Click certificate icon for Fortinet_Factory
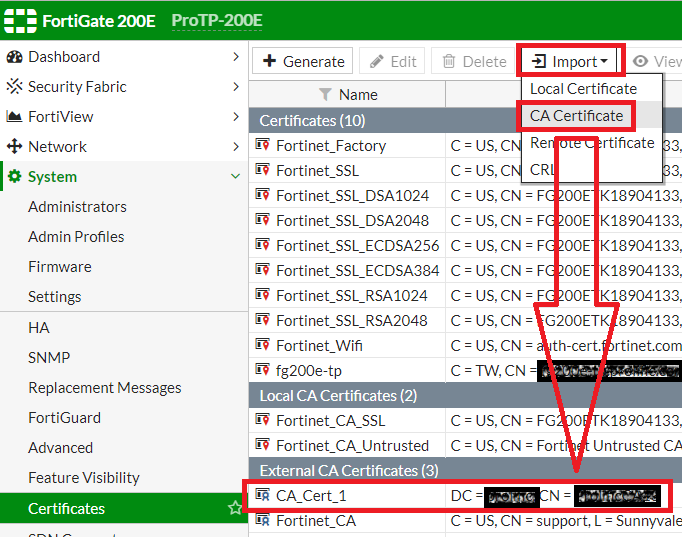Image resolution: width=682 pixels, height=537 pixels. tap(262, 144)
